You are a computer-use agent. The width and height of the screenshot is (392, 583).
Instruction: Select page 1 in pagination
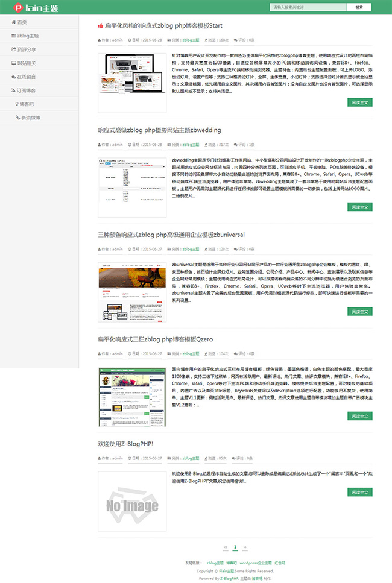(x=235, y=547)
